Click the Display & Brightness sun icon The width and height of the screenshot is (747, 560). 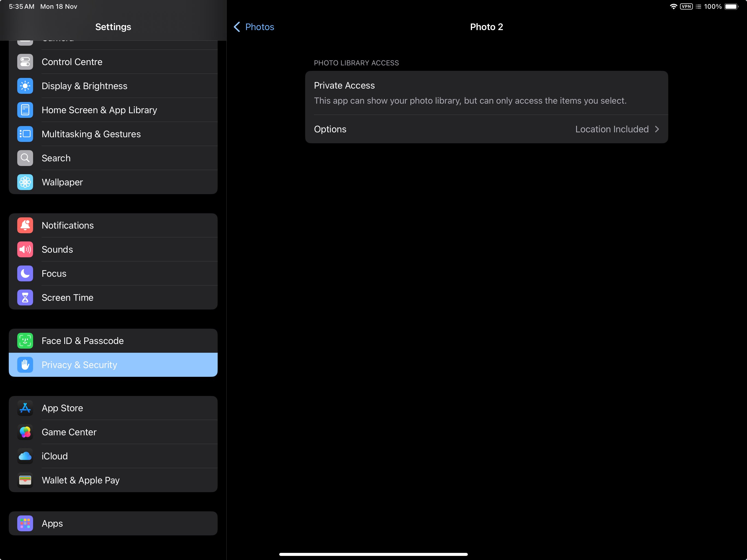25,86
